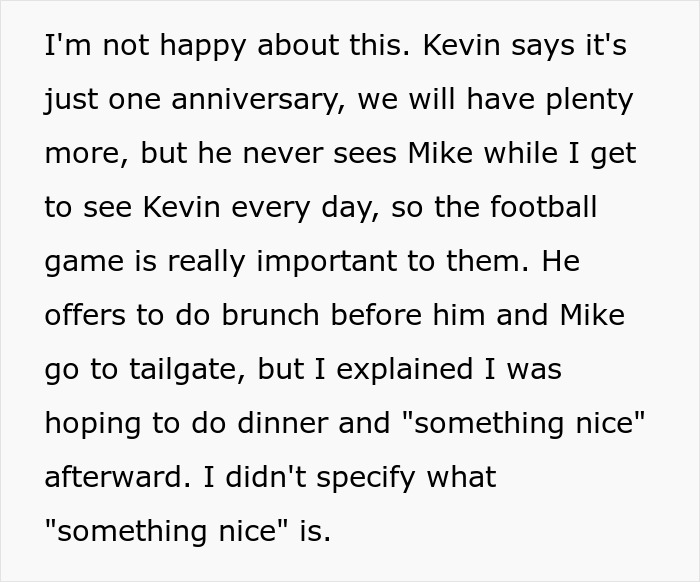Click "something nice" in the last line
700x582 pixels.
166,532
